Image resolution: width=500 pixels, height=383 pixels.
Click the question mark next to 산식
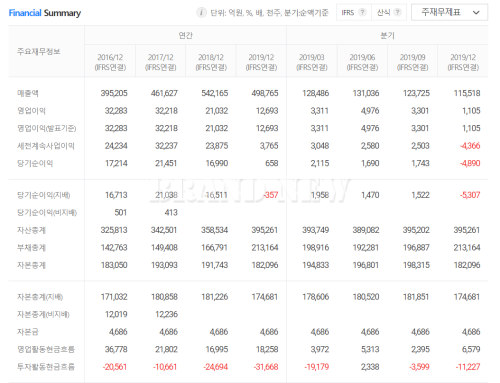397,12
